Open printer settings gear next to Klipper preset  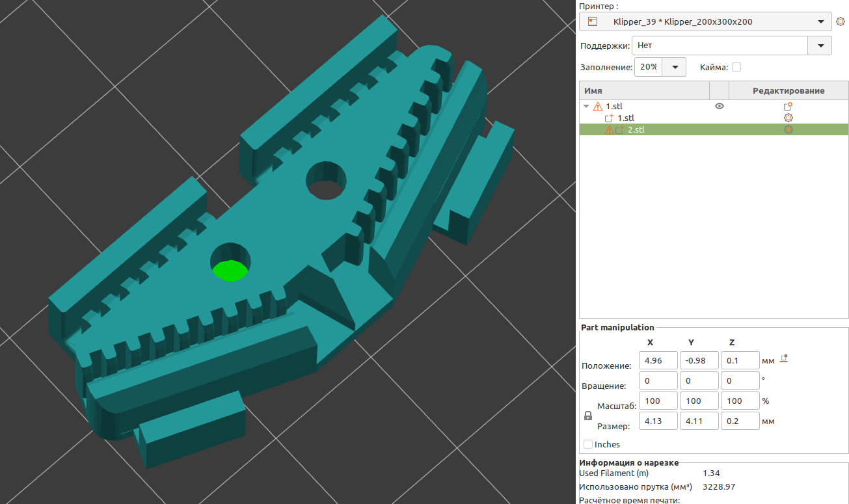(840, 21)
